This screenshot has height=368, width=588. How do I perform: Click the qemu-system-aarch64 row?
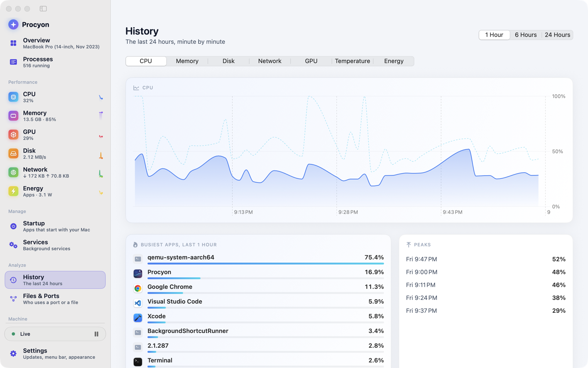258,259
